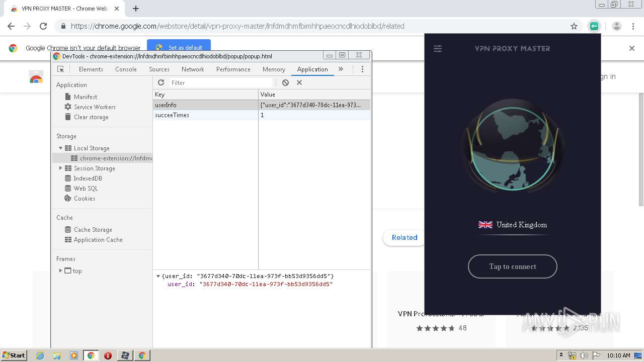Choose the United Kingdom server location
This screenshot has width=644, height=362.
coord(513,225)
